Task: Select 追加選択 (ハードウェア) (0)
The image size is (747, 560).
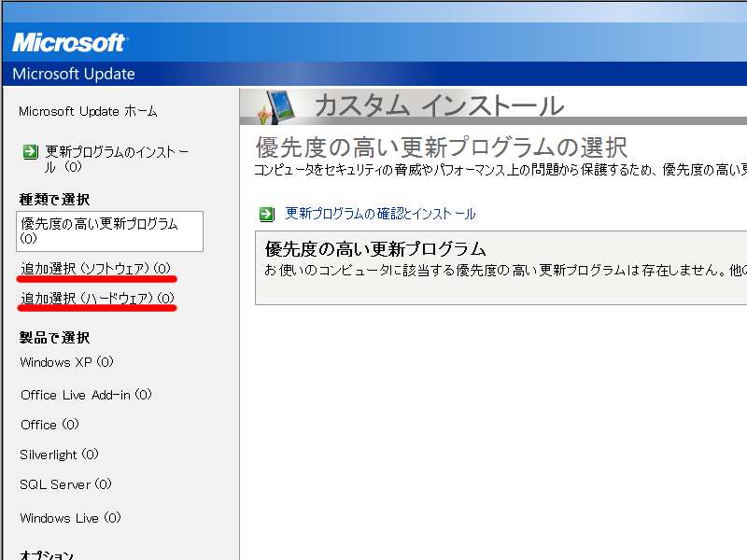Action: coord(98,299)
